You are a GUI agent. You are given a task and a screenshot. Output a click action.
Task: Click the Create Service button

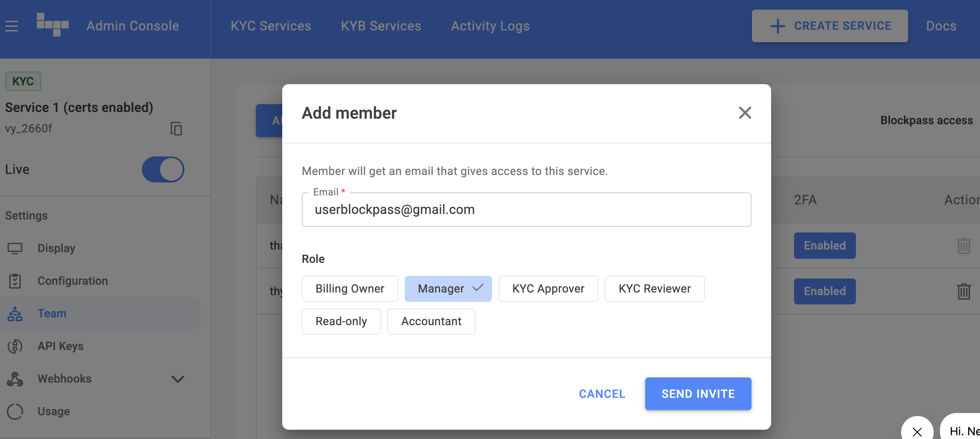click(x=829, y=26)
